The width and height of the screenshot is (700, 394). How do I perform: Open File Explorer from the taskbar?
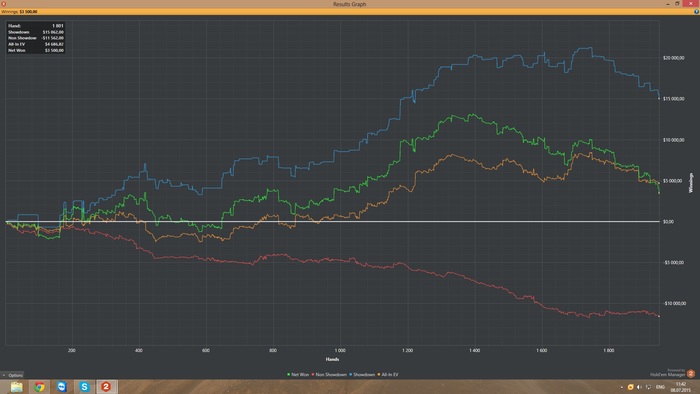pyautogui.click(x=17, y=386)
